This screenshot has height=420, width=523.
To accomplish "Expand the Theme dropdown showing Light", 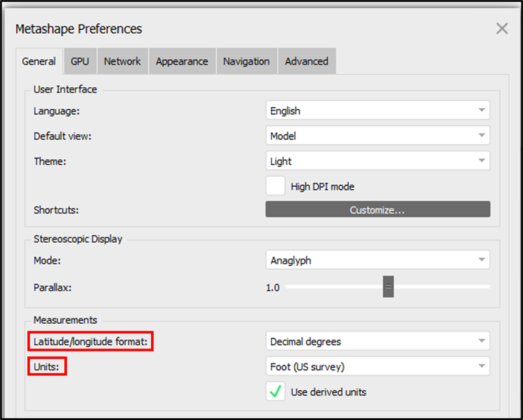I will (x=377, y=161).
